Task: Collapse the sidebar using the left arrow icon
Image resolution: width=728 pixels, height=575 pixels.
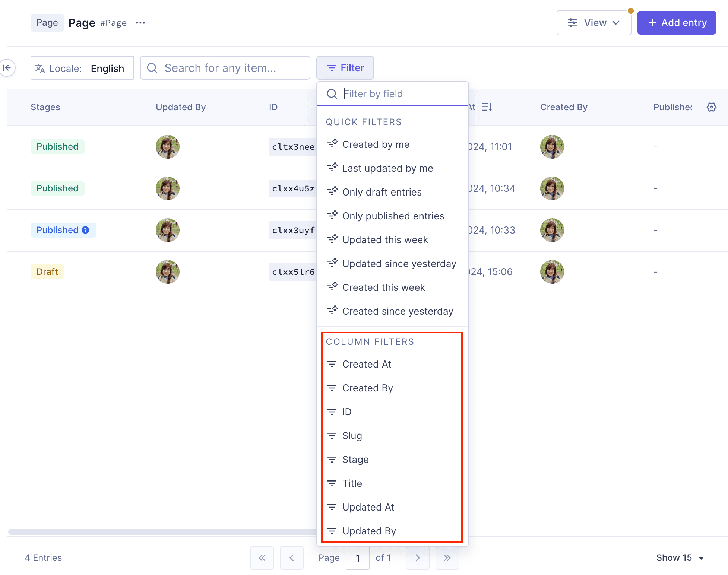Action: [7, 68]
